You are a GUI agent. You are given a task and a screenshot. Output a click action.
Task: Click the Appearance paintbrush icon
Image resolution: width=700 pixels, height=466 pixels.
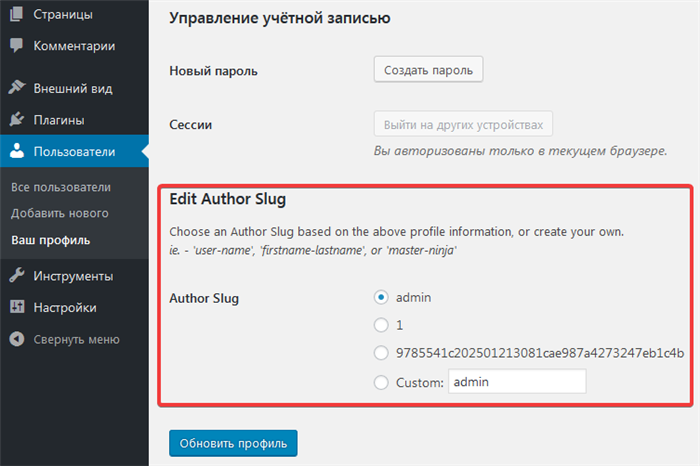pyautogui.click(x=17, y=87)
